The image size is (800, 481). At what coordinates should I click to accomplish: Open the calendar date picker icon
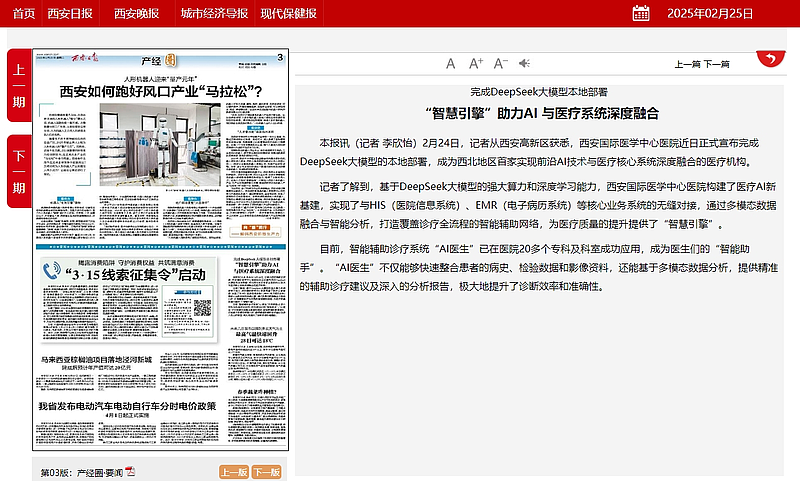click(641, 13)
